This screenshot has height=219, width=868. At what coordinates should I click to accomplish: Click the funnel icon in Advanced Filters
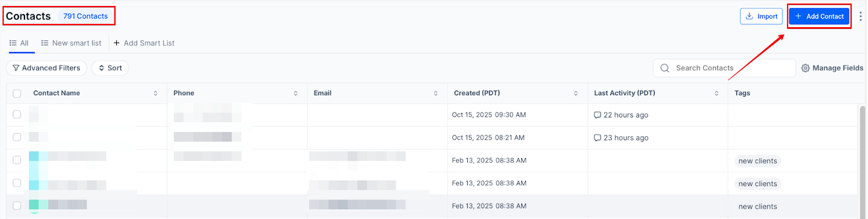click(x=16, y=68)
